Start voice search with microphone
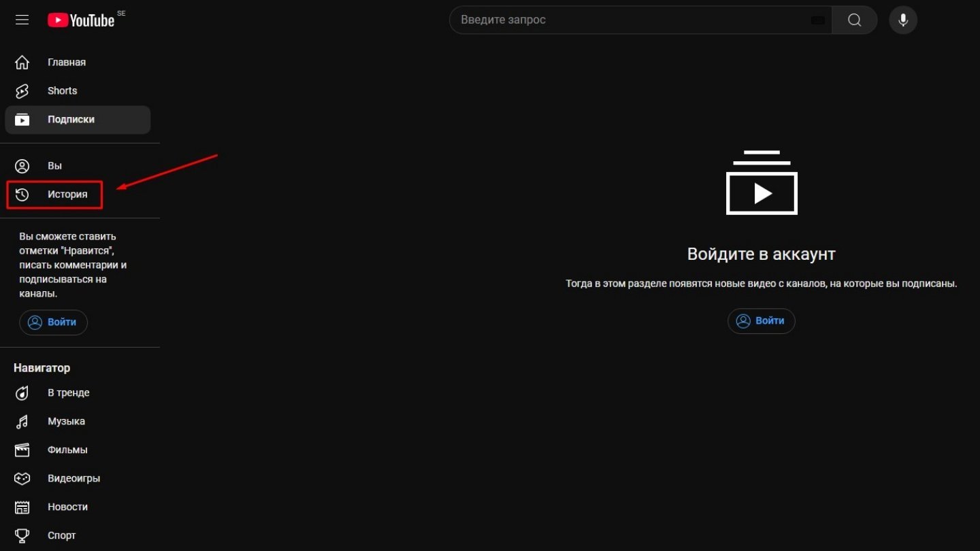The height and width of the screenshot is (551, 980). click(903, 20)
